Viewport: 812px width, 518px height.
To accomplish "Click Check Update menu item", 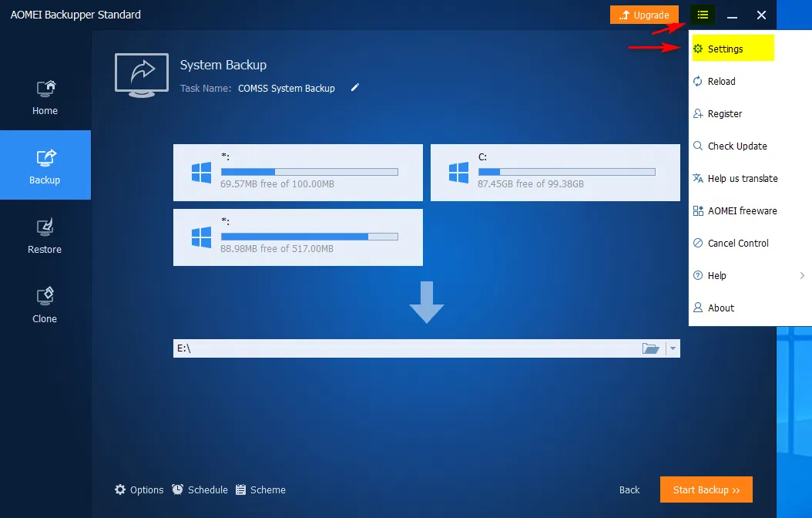I will tap(750, 146).
